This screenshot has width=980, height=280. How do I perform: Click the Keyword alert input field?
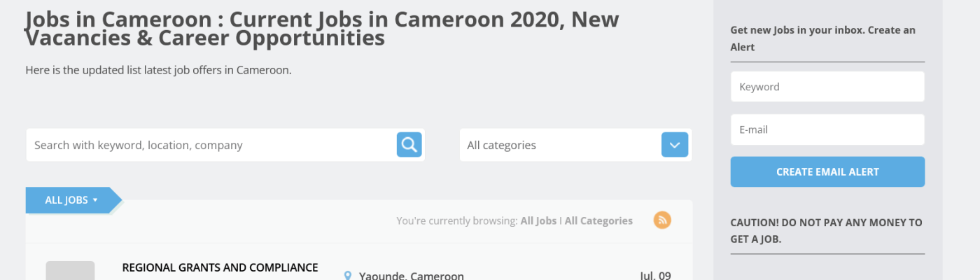(827, 87)
